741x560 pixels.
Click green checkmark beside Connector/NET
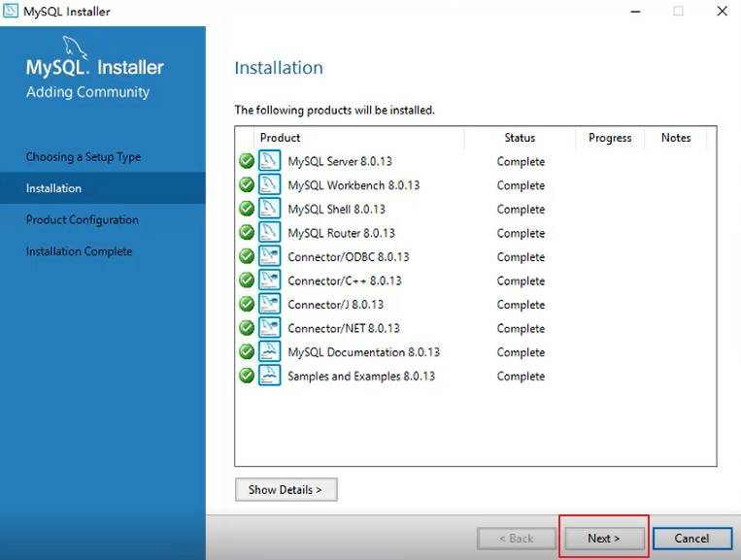coord(247,328)
